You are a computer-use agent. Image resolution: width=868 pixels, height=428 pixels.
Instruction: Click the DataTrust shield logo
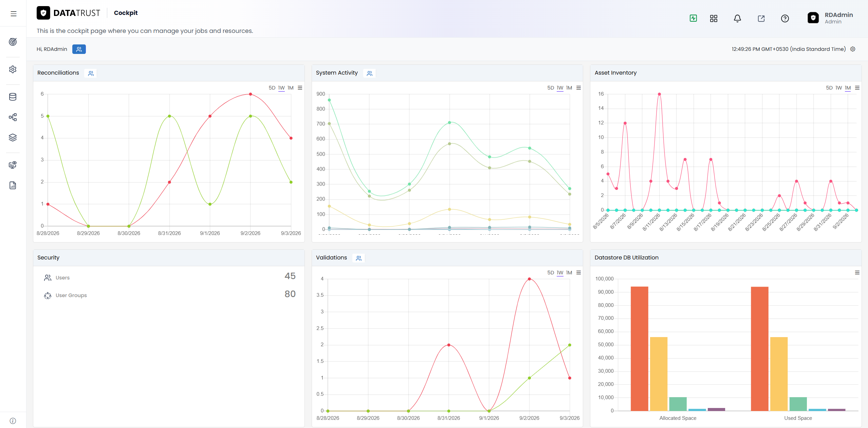point(43,13)
